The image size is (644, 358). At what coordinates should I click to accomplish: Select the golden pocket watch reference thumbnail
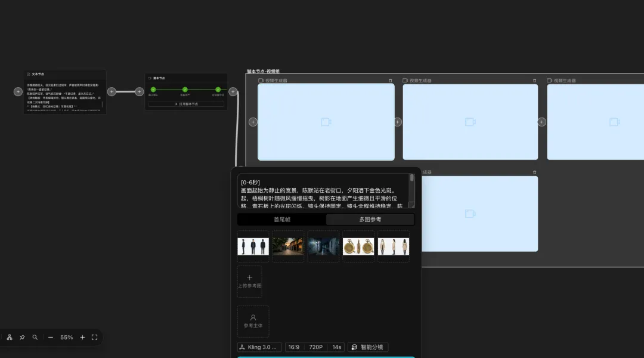tap(358, 246)
